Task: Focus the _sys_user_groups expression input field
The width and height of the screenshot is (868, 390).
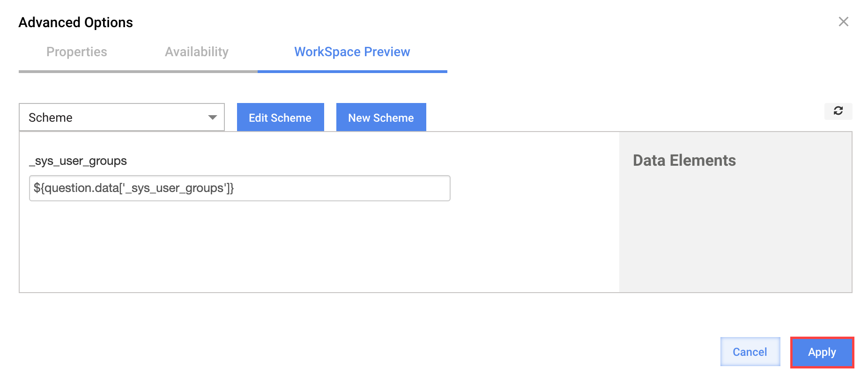Action: point(240,188)
